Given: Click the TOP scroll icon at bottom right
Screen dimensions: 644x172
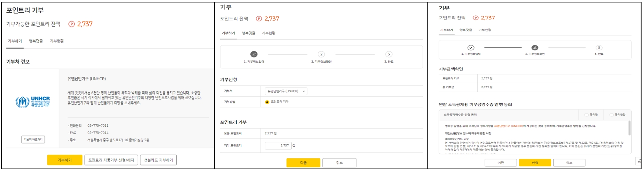Looking at the screenshot, I should [639, 161].
